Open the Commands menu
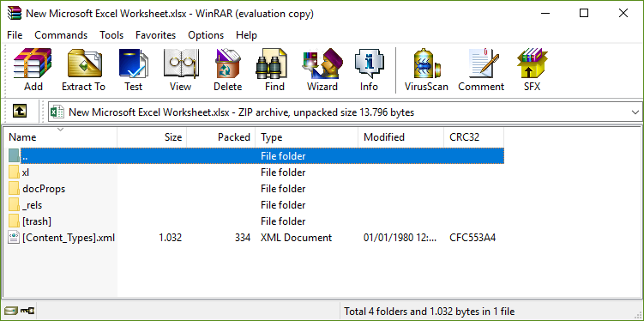The image size is (644, 321). [x=61, y=35]
